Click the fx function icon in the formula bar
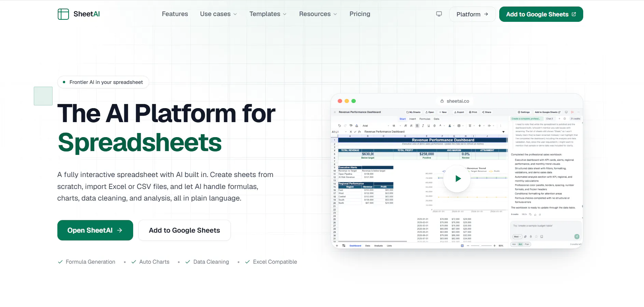 click(359, 132)
